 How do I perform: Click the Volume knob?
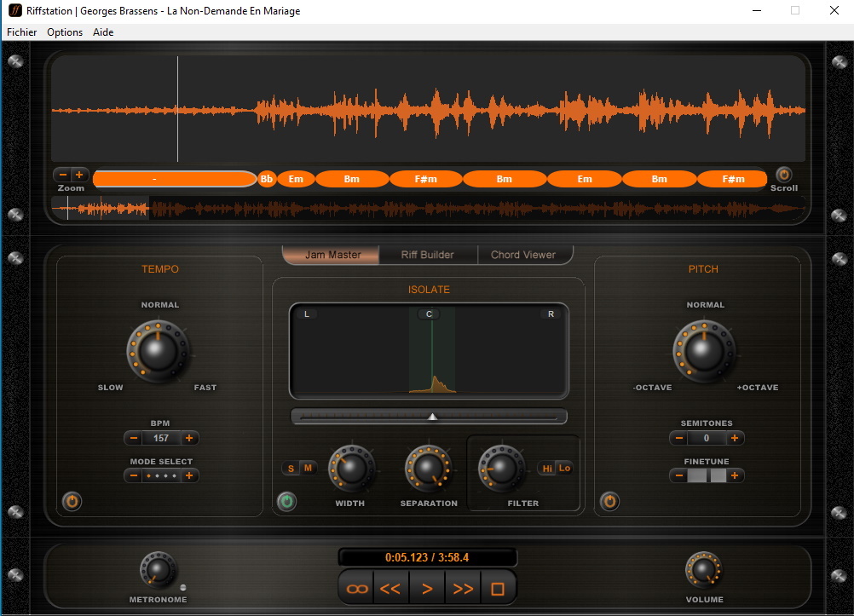tap(704, 570)
